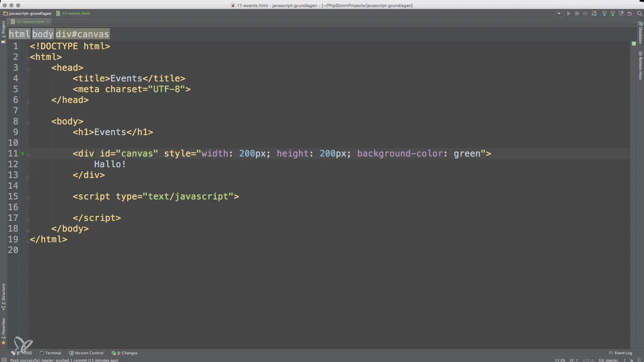Image resolution: width=644 pixels, height=362 pixels.
Task: Collapse the div fold on line 11
Action: point(28,155)
